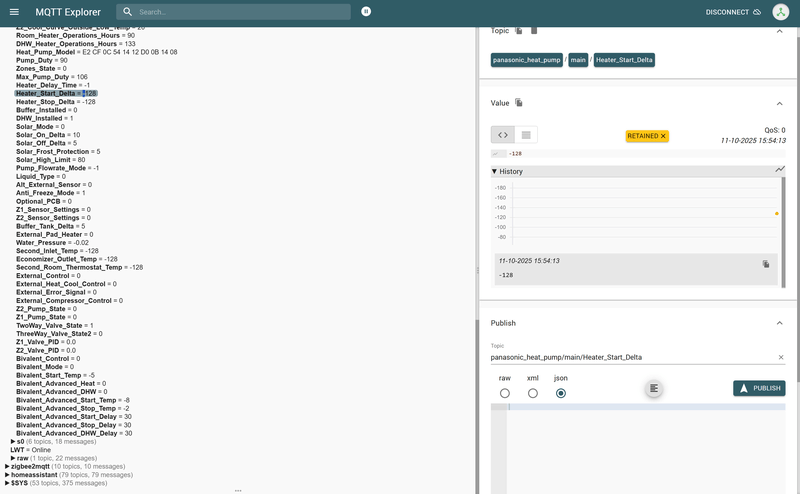The height and width of the screenshot is (494, 800).
Task: Format the payload with the align icon
Action: coord(654,389)
